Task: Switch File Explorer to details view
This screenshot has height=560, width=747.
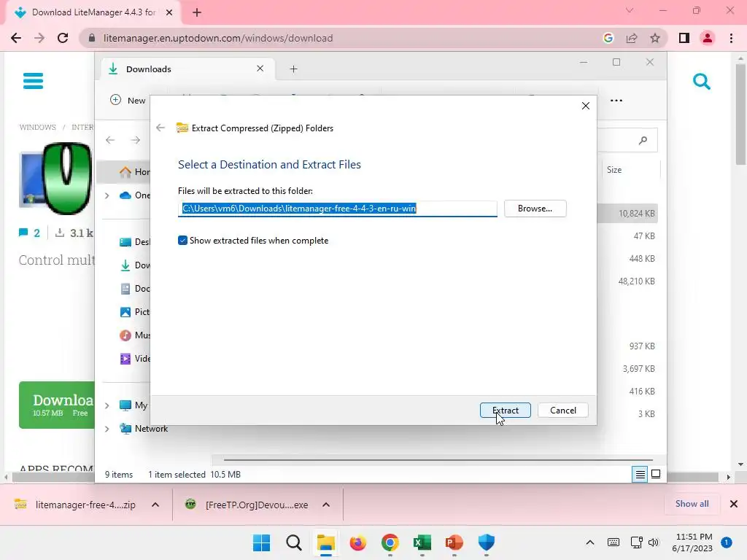Action: point(640,474)
